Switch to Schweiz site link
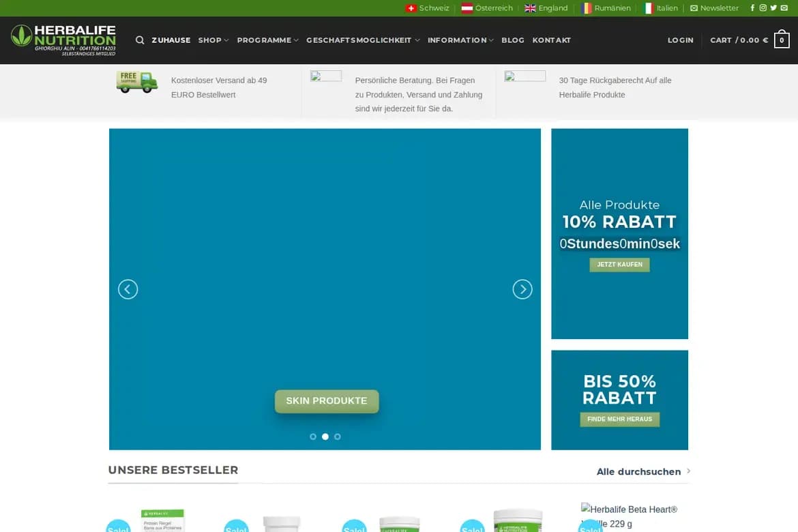This screenshot has height=532, width=798. pyautogui.click(x=434, y=8)
